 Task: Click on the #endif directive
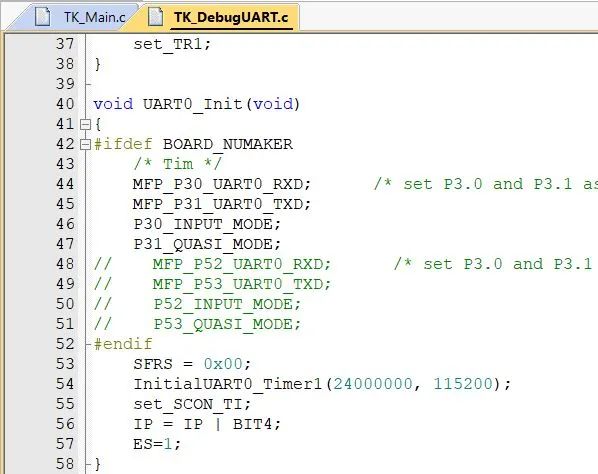(x=123, y=344)
